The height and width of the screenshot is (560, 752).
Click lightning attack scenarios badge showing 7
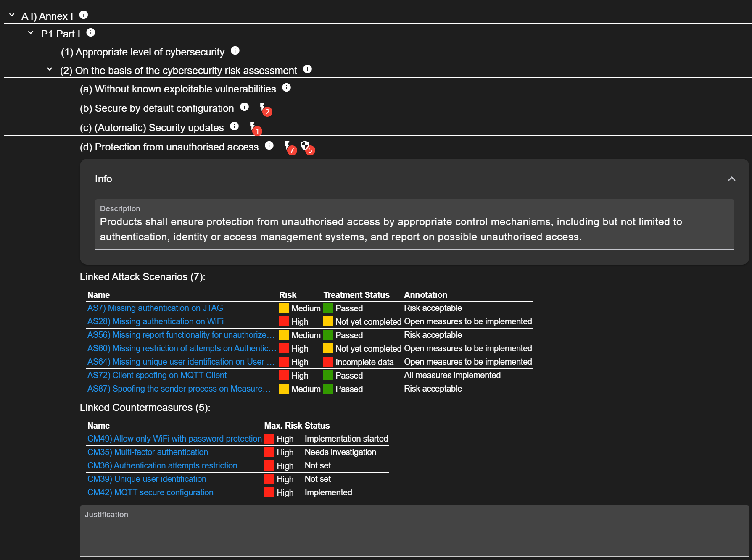[x=289, y=147]
